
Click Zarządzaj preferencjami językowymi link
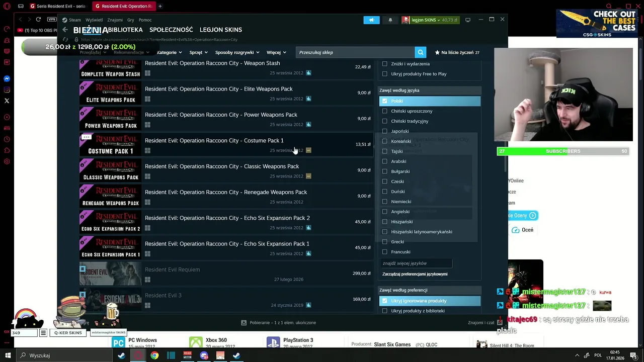[415, 274]
